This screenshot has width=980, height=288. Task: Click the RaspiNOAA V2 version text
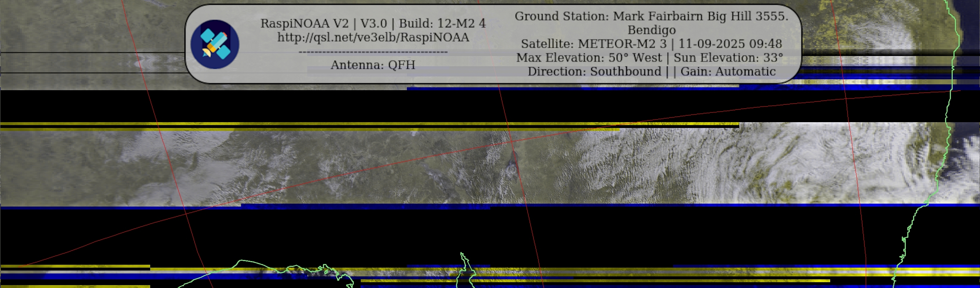click(304, 24)
